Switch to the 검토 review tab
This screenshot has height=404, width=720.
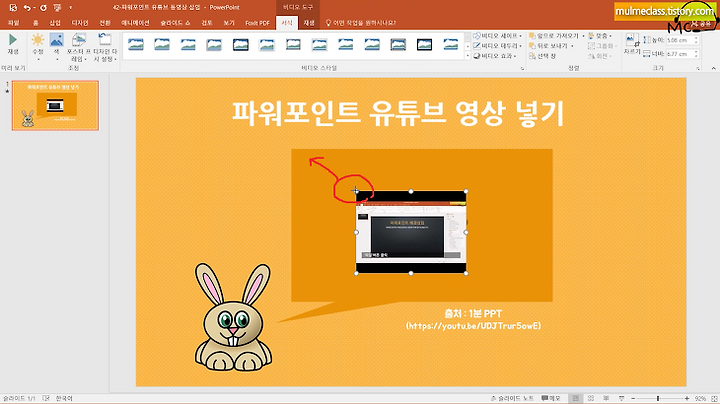[207, 23]
